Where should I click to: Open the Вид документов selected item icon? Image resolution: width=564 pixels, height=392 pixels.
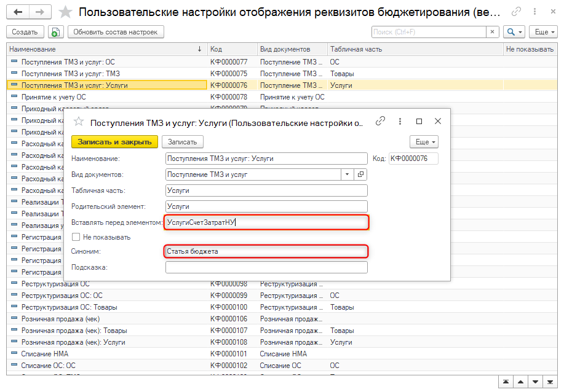tap(360, 174)
